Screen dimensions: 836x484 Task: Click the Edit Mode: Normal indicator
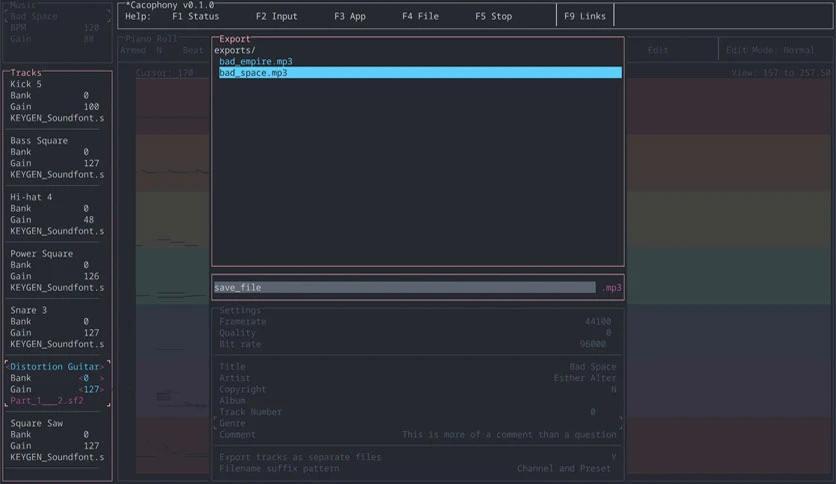click(770, 50)
